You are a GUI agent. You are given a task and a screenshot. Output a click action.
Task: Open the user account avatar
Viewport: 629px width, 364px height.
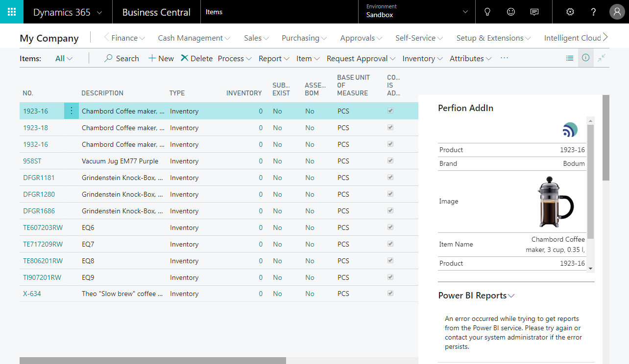tap(617, 12)
